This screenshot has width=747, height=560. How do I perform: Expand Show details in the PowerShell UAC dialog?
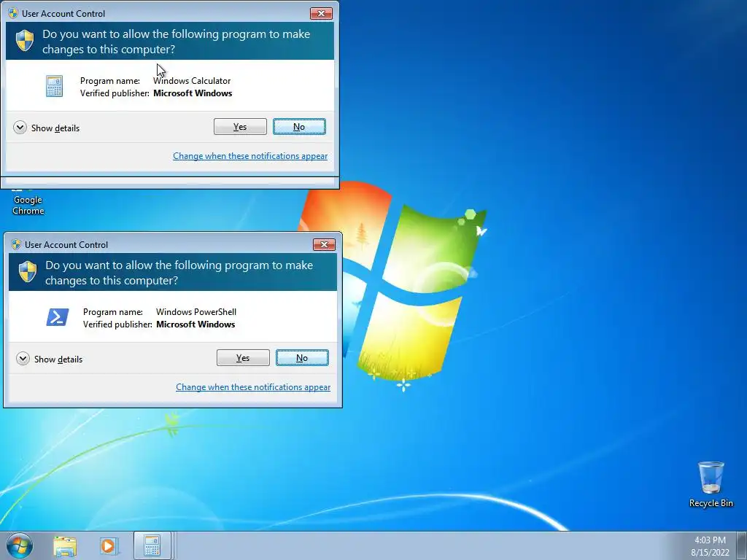coord(50,359)
